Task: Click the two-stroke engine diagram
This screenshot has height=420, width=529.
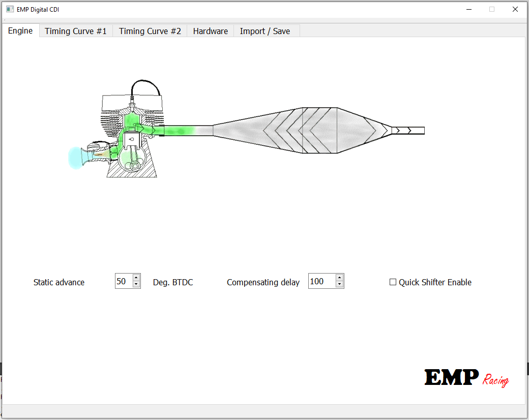Action: point(246,129)
